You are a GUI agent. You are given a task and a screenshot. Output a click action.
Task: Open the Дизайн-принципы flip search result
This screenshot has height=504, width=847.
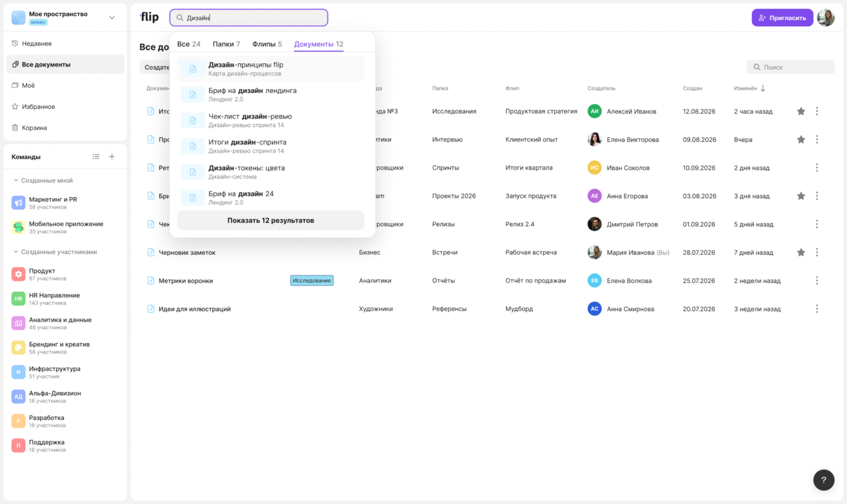coord(271,69)
